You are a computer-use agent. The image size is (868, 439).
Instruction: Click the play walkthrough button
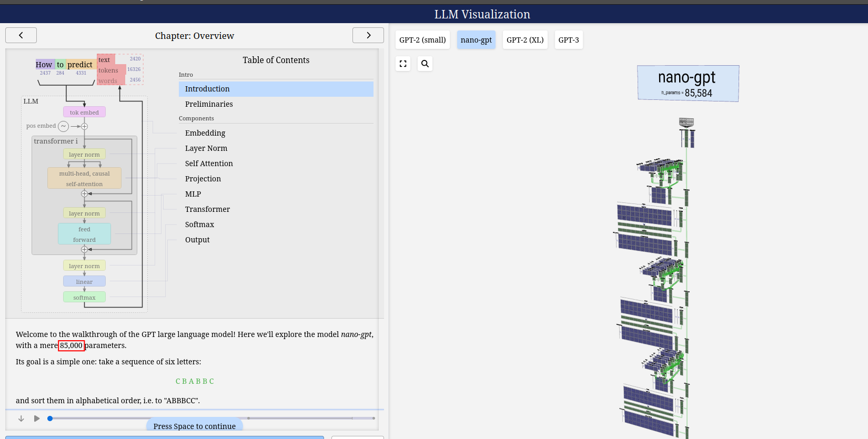point(37,418)
